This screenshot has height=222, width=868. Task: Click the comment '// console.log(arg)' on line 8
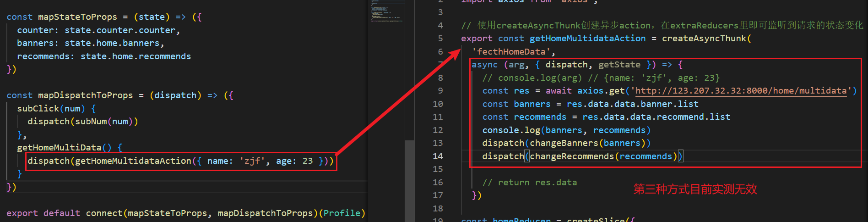(532, 78)
